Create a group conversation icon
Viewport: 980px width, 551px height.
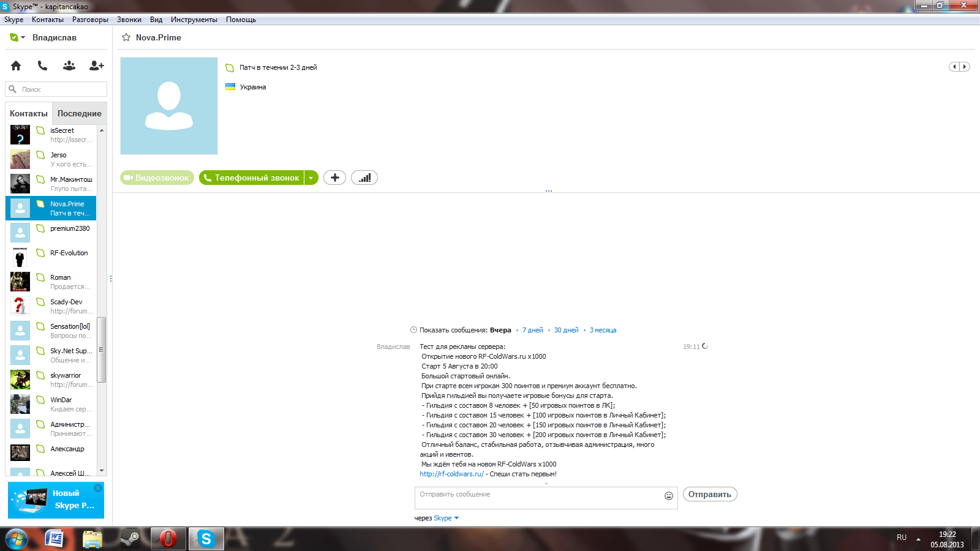69,66
